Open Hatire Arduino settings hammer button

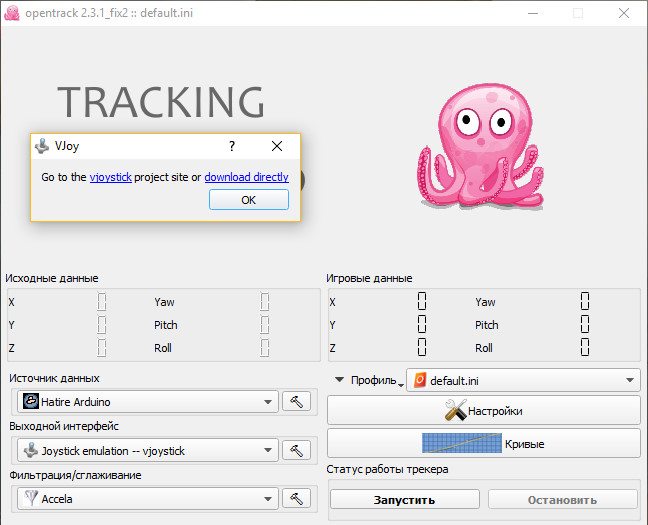tap(296, 401)
